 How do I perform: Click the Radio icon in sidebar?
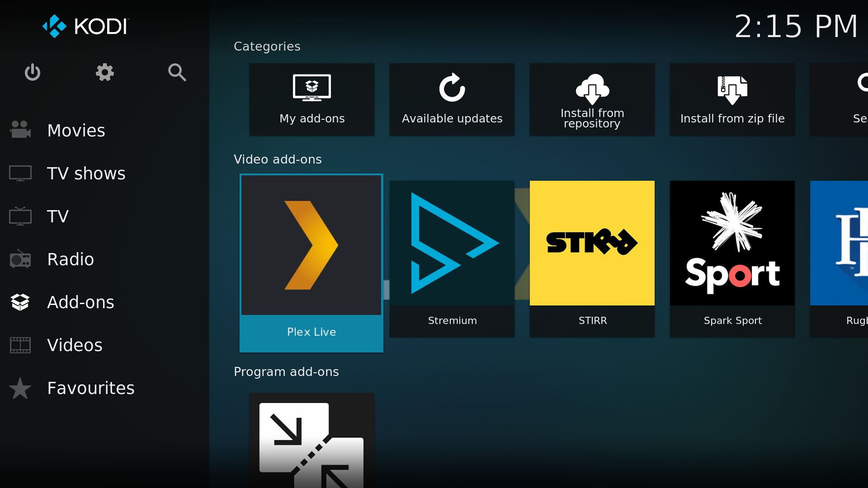(x=20, y=259)
